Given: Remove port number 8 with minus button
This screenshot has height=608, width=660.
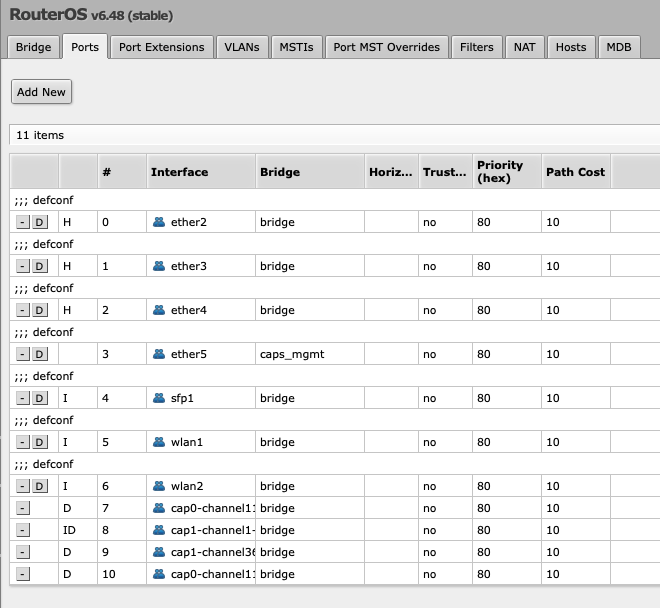Looking at the screenshot, I should 23,530.
